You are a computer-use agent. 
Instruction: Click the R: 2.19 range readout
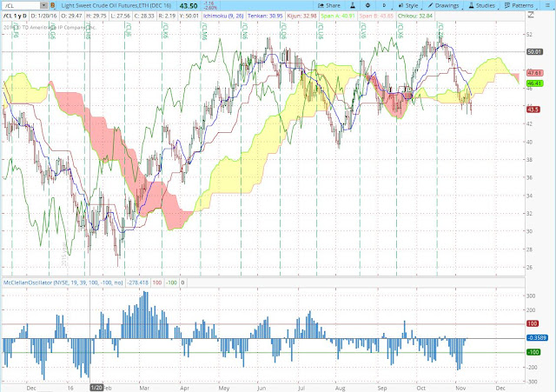click(167, 16)
